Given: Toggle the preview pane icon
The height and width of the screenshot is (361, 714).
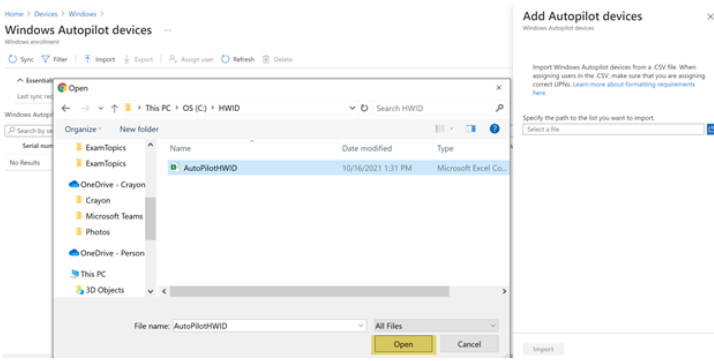Looking at the screenshot, I should point(471,129).
